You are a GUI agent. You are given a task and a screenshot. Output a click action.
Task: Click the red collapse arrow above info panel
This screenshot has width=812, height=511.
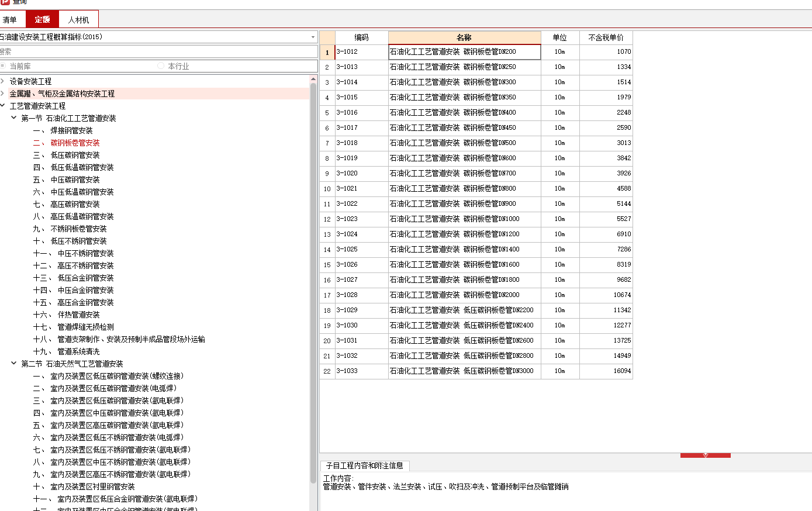705,455
